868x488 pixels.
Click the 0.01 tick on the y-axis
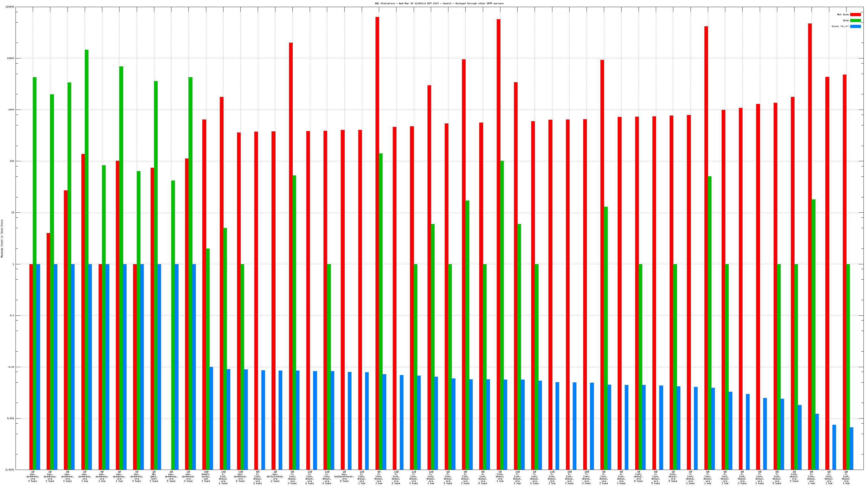click(x=12, y=367)
